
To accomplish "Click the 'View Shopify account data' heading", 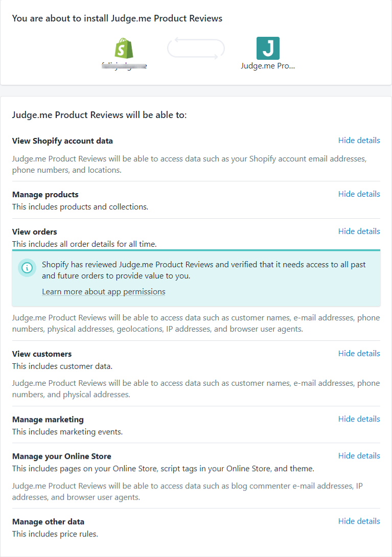I will coord(62,141).
